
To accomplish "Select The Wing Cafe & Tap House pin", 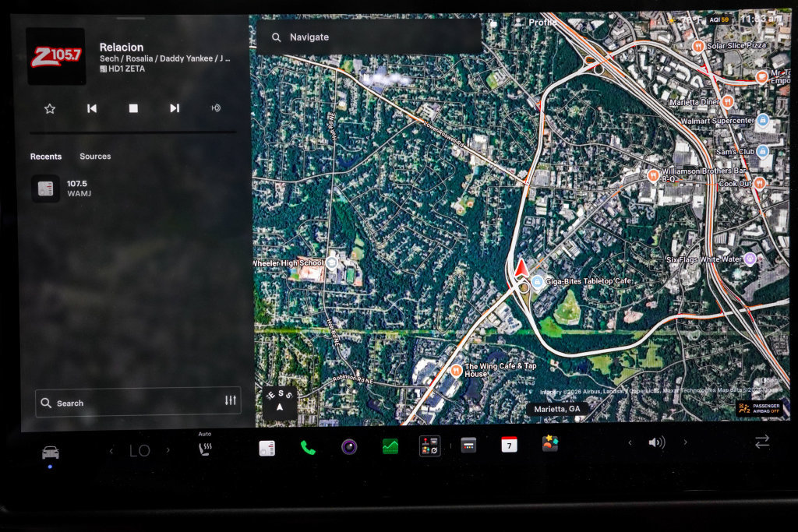I will coord(456,370).
